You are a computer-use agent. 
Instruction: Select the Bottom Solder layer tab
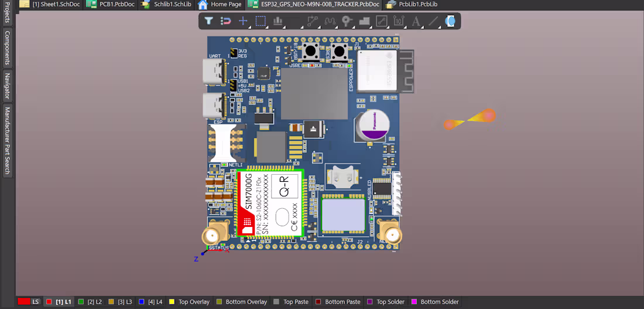point(435,301)
